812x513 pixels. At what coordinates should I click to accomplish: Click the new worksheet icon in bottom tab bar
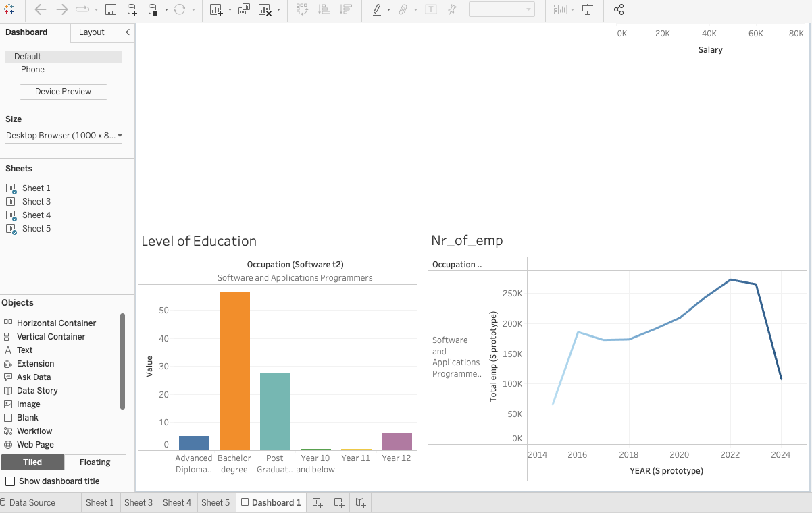(318, 502)
